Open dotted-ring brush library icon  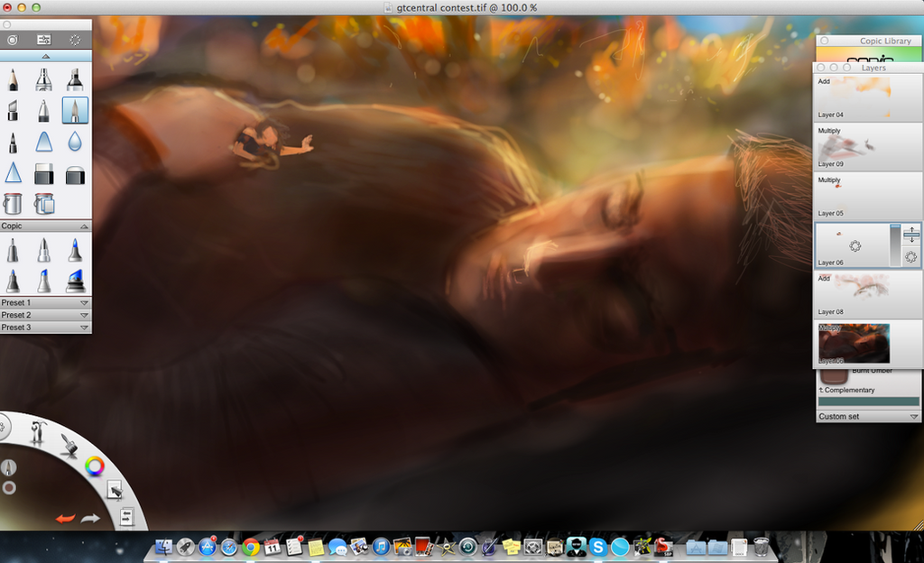click(75, 40)
